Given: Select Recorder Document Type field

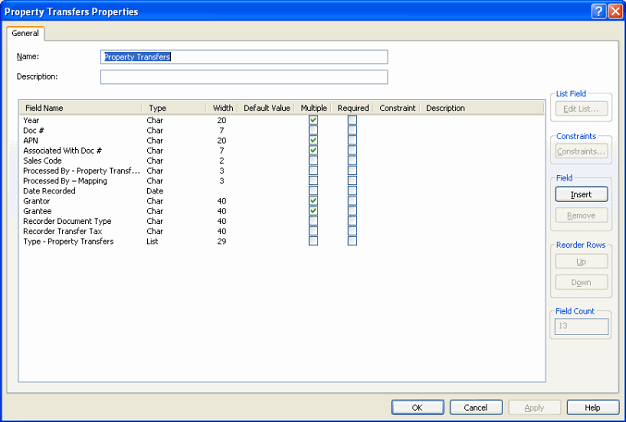Looking at the screenshot, I should coord(67,221).
